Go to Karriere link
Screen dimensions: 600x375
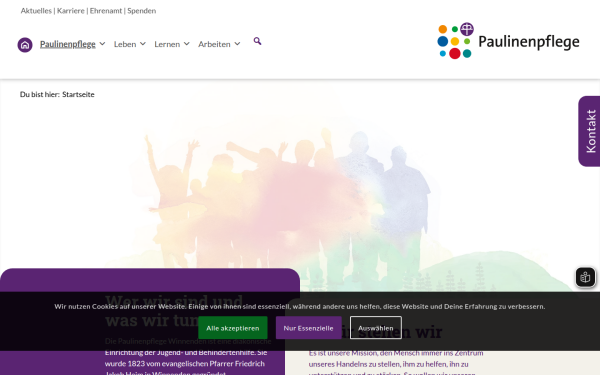click(x=71, y=11)
